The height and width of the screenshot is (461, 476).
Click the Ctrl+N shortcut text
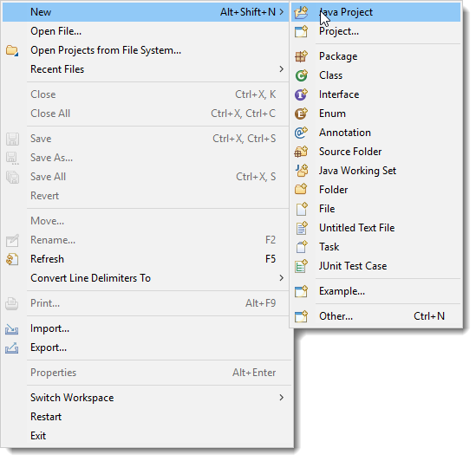[429, 316]
